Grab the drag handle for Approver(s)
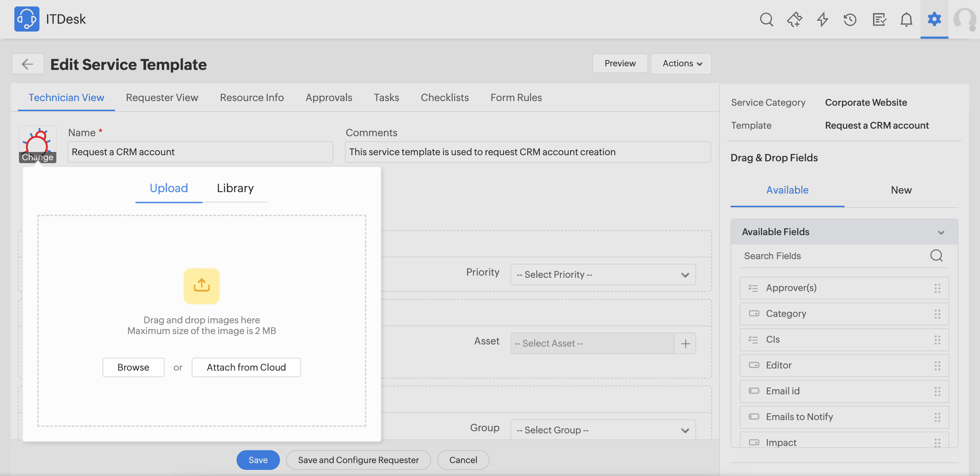Screen dimensions: 980x476 (x=937, y=288)
